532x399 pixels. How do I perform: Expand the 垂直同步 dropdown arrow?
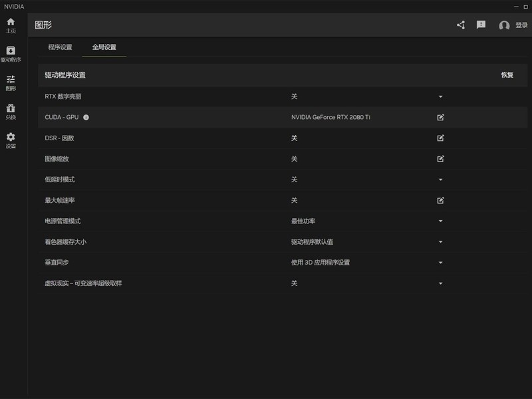[x=440, y=263]
